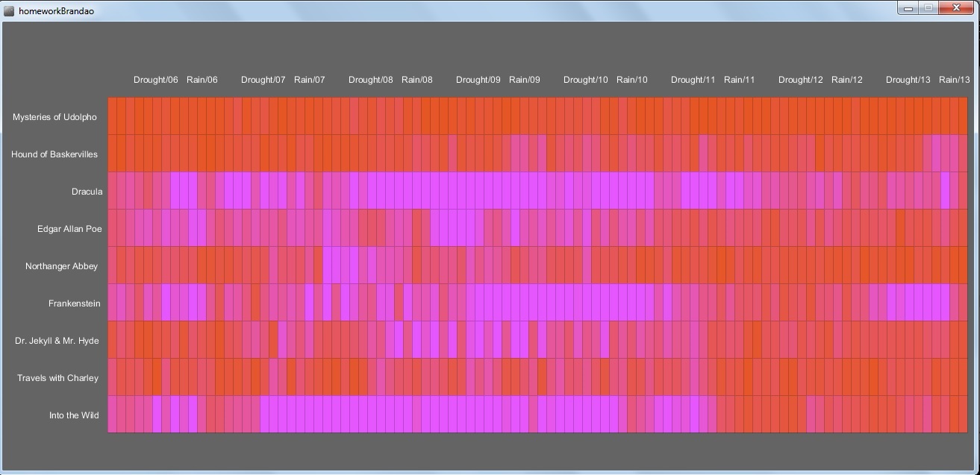Select the Mysteries of Udolpho row label
980x475 pixels.
(54, 117)
